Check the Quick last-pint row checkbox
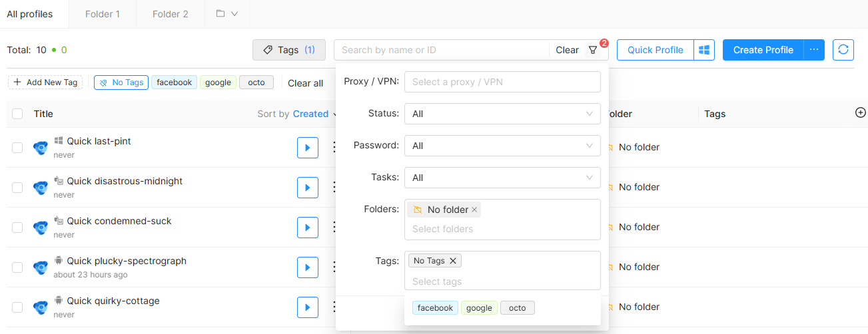 pyautogui.click(x=17, y=148)
